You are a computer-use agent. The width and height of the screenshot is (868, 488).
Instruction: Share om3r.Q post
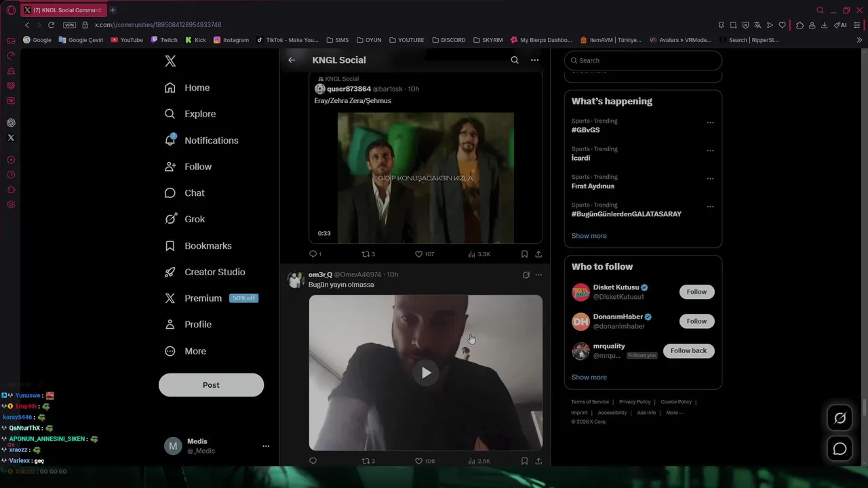click(x=538, y=461)
